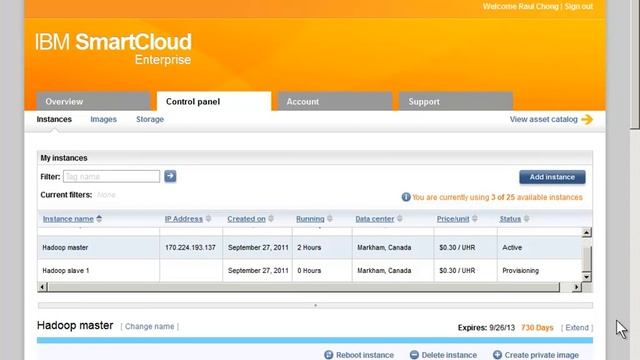Click the IP Address sort icon
Image resolution: width=640 pixels, height=360 pixels.
(209, 219)
